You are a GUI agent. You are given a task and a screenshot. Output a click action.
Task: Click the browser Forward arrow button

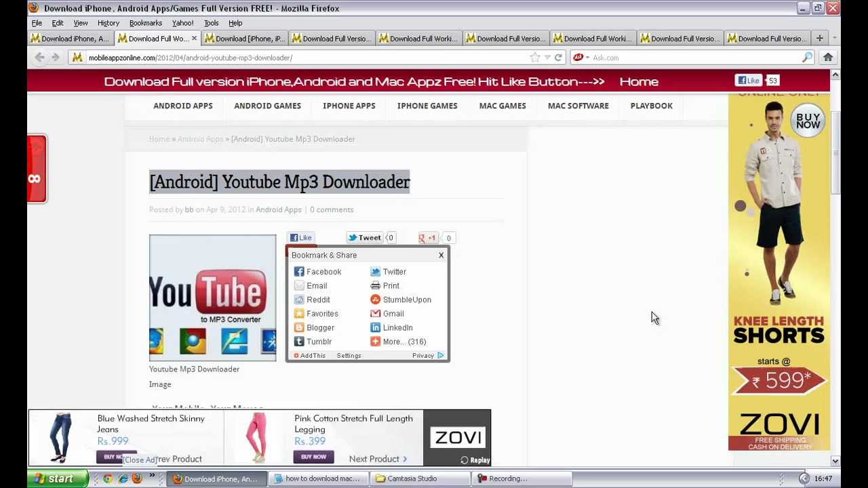pyautogui.click(x=56, y=58)
